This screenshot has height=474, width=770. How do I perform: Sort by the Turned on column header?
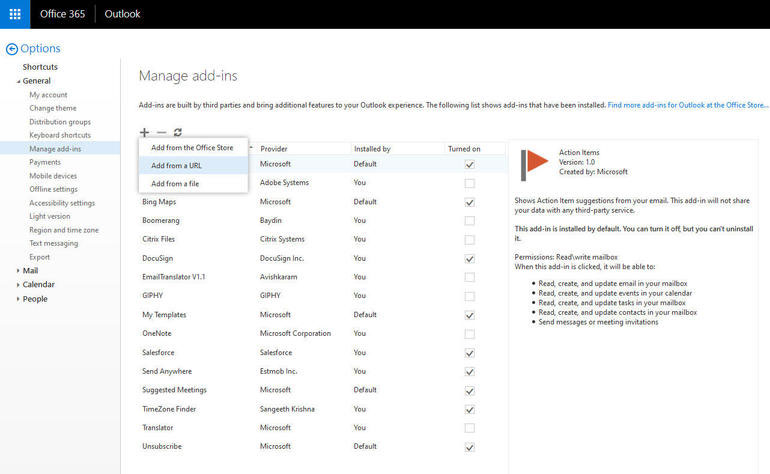[464, 149]
